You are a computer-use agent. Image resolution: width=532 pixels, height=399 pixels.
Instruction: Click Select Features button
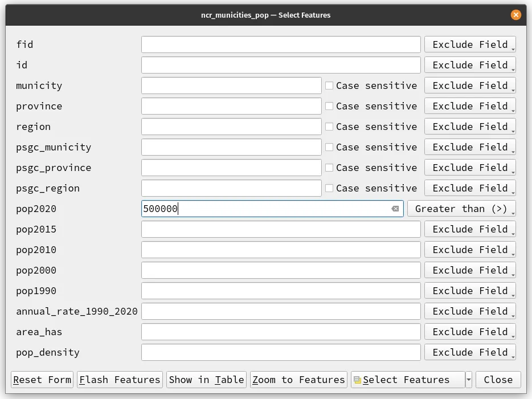[x=407, y=380]
